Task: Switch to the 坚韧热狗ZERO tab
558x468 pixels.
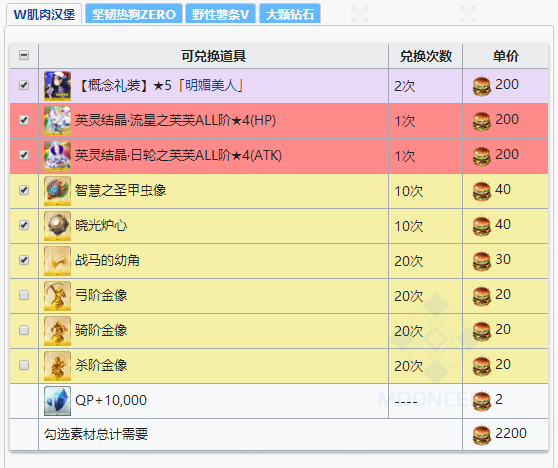Action: point(134,14)
